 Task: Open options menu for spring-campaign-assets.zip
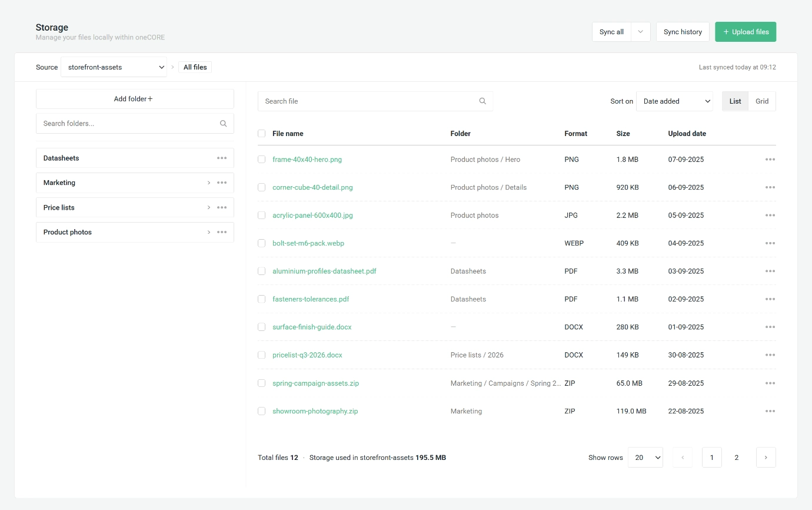pyautogui.click(x=770, y=383)
